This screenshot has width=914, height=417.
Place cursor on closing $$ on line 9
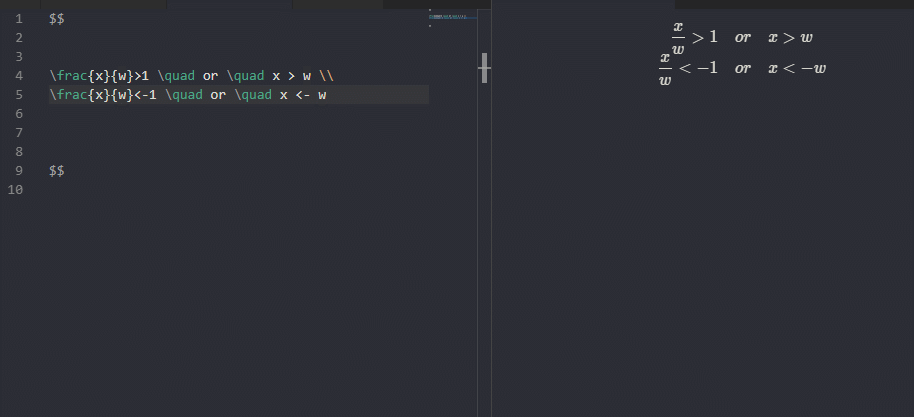56,171
